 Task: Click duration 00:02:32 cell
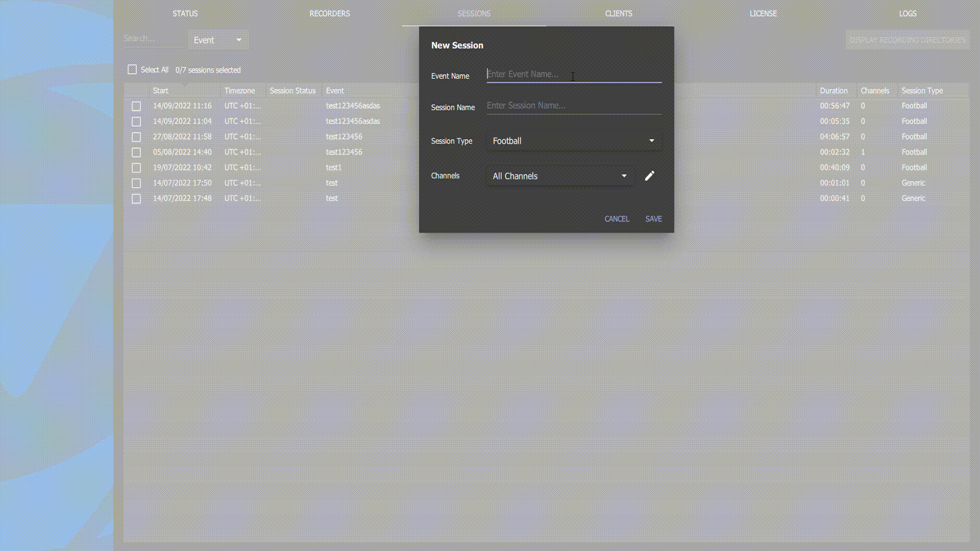pyautogui.click(x=835, y=152)
